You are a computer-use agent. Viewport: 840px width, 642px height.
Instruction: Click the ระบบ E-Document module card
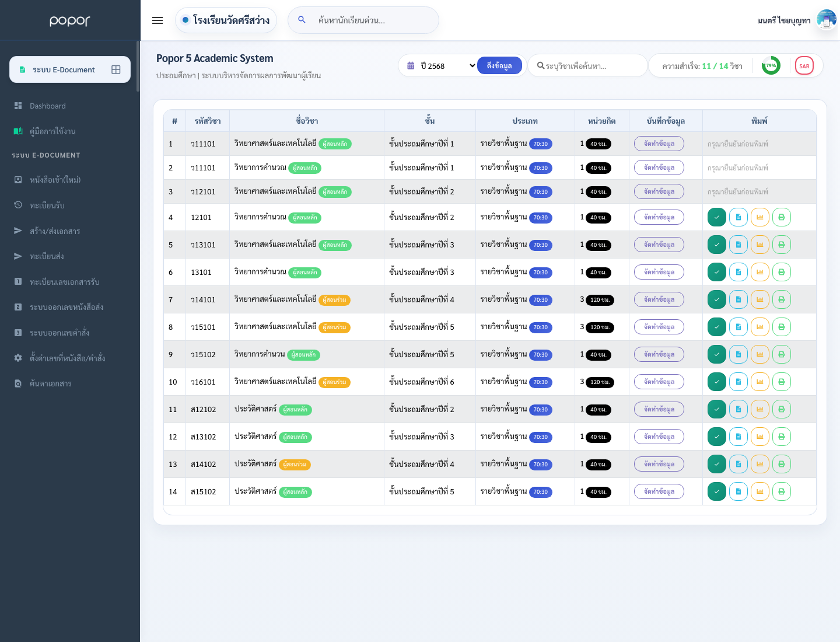coord(70,69)
